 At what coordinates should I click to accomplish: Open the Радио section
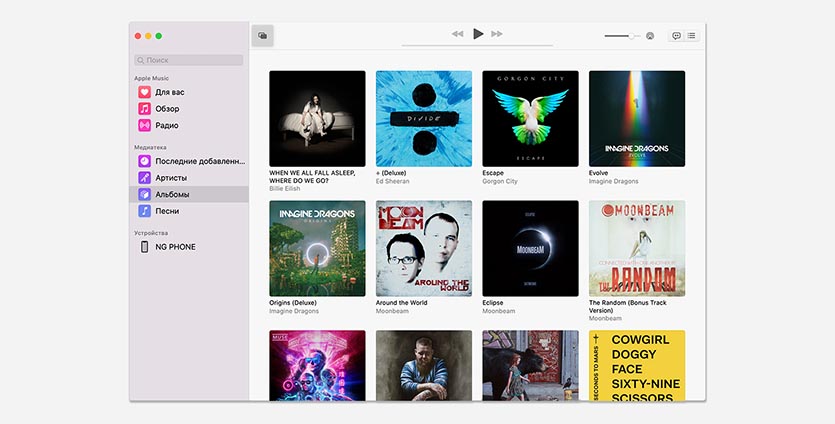tap(189, 125)
